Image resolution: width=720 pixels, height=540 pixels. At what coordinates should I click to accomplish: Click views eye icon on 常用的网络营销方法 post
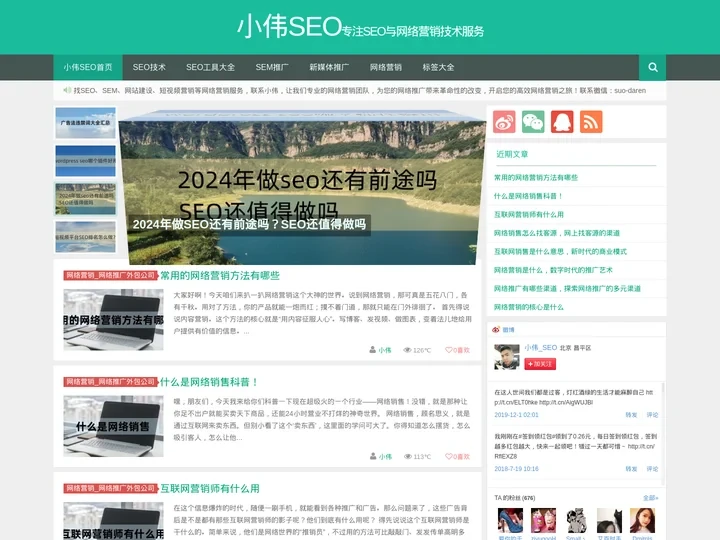coord(407,350)
